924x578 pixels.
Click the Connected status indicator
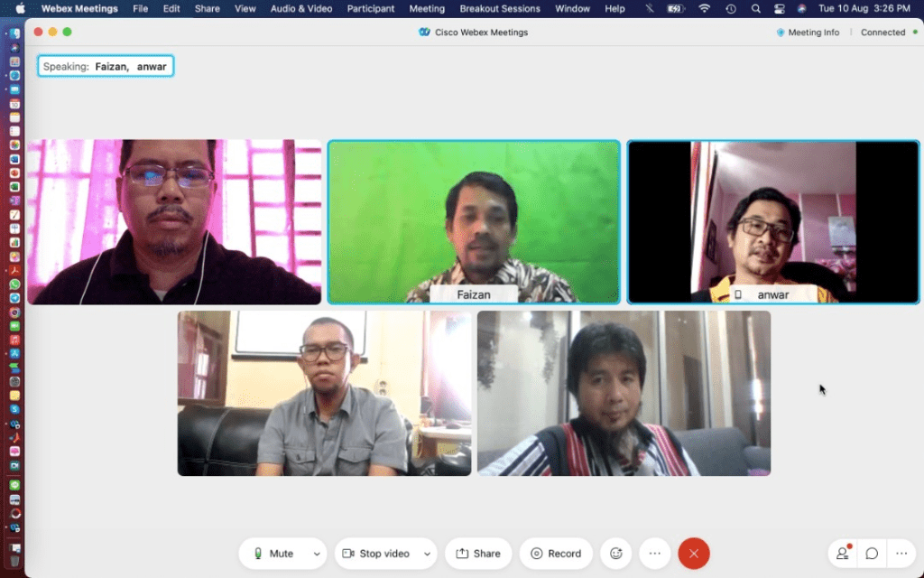(889, 33)
